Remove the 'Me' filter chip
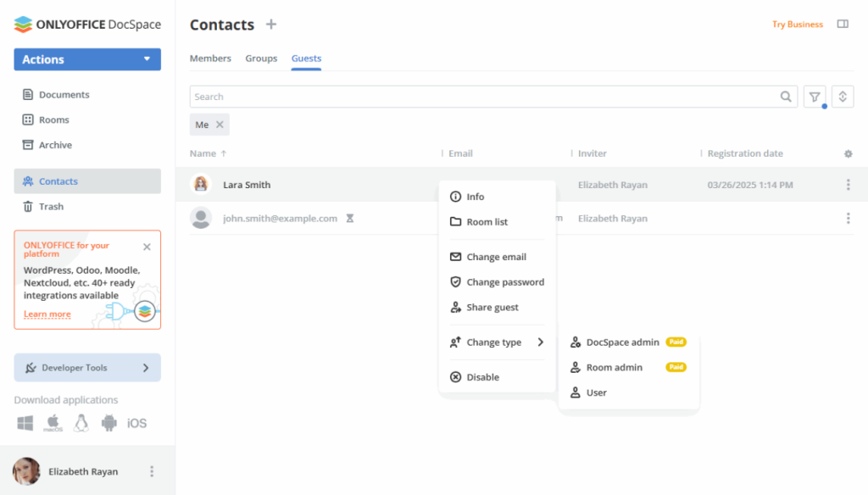Viewport: 868px width, 495px height. [218, 125]
